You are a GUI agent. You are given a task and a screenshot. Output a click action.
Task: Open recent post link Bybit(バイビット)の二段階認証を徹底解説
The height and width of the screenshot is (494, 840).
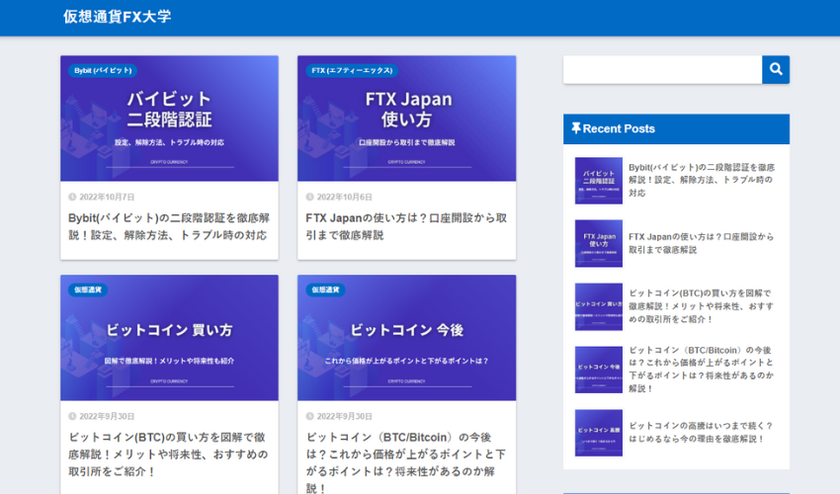click(702, 180)
